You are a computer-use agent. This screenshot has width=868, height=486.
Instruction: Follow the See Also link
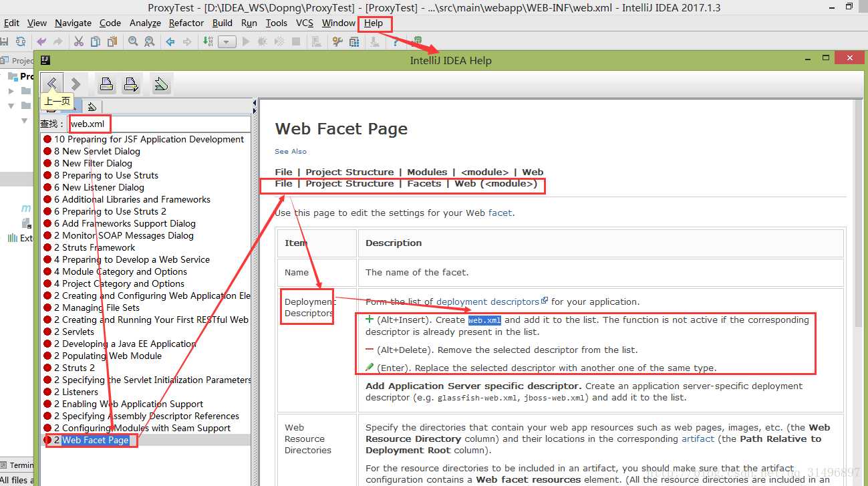(291, 152)
